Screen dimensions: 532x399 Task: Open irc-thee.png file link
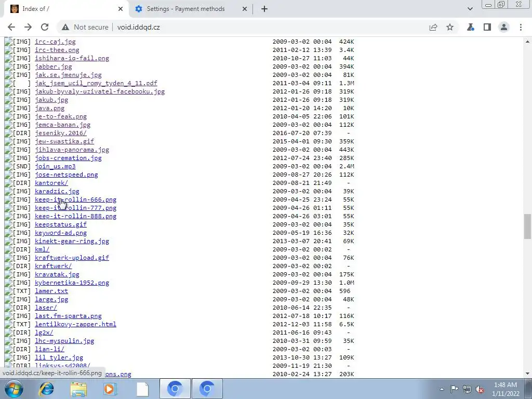pyautogui.click(x=57, y=50)
